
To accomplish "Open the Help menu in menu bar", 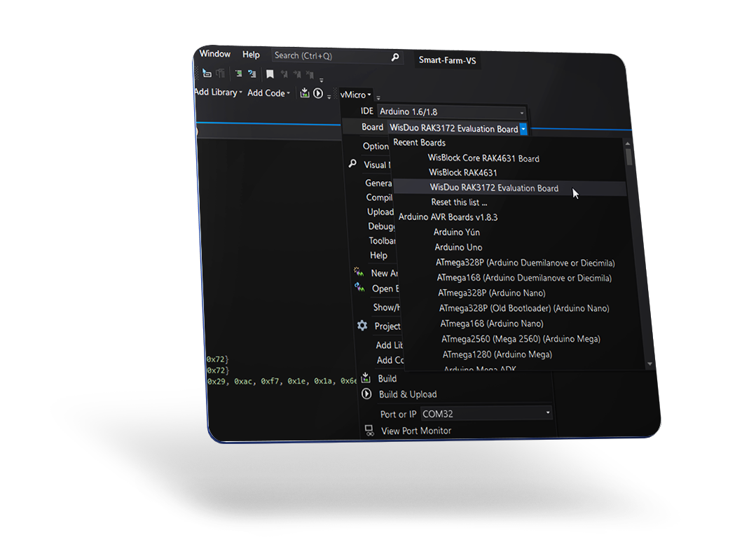I will point(252,55).
